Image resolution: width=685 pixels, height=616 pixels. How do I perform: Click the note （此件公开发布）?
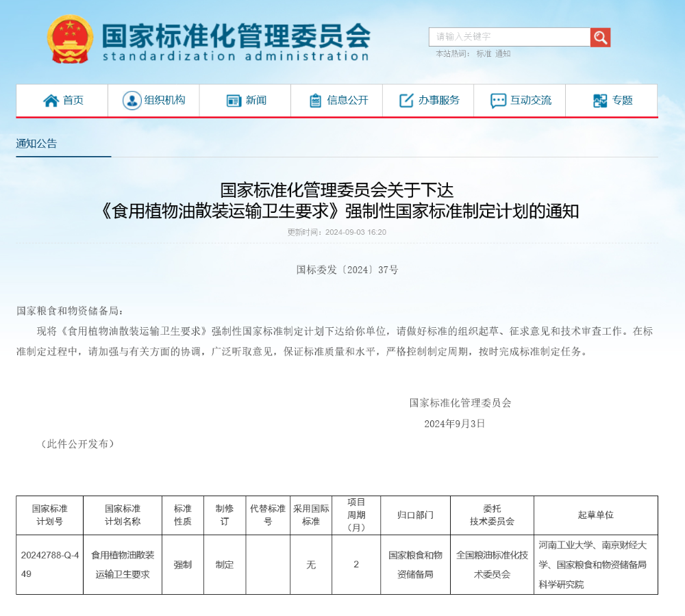click(x=77, y=444)
